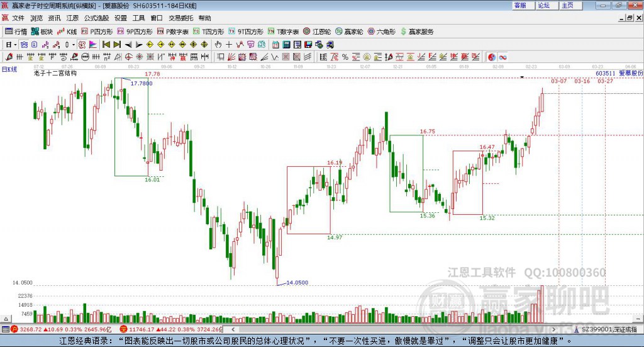Click the first yellow diamond arrow icon
644x347 pixels.
[150, 45]
